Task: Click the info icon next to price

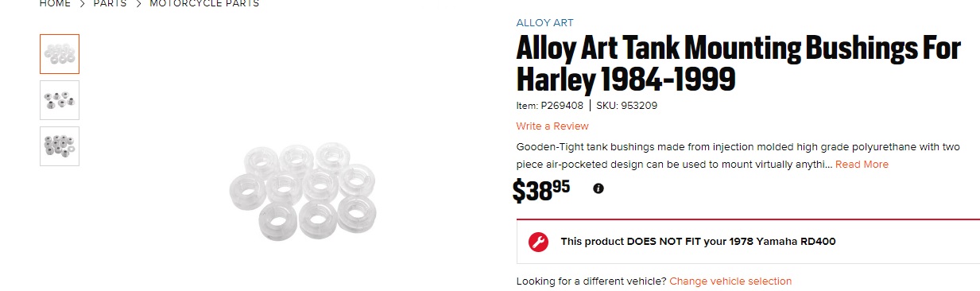Action: (598, 188)
